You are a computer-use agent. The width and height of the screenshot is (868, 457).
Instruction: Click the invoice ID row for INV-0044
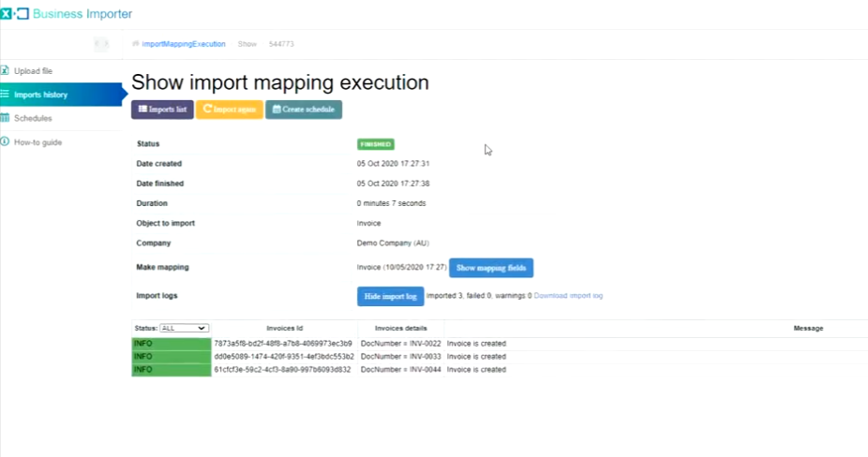point(283,370)
